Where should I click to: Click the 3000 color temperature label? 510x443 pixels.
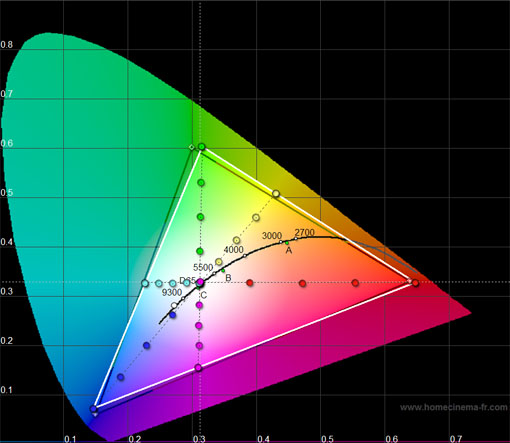(x=272, y=235)
